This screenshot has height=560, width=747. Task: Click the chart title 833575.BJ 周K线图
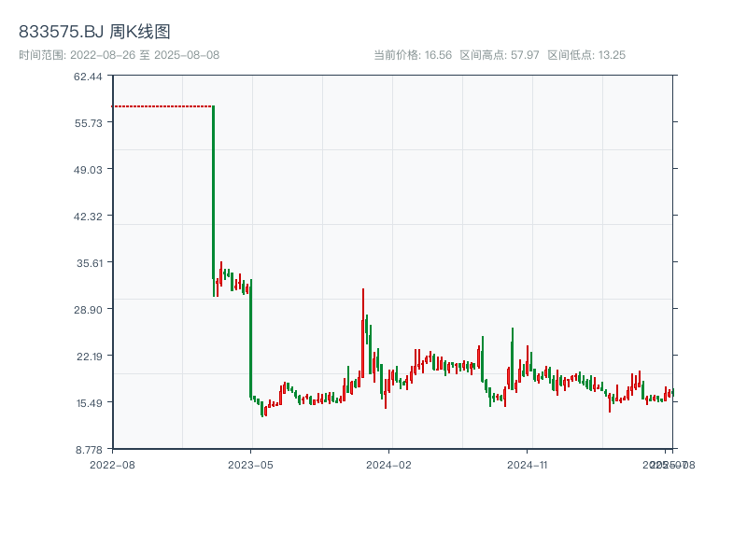94,32
